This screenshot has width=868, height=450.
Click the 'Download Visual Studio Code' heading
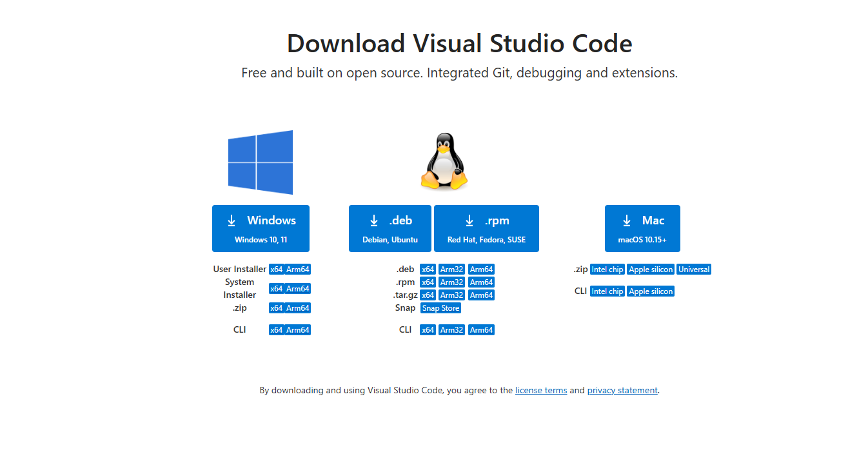460,43
